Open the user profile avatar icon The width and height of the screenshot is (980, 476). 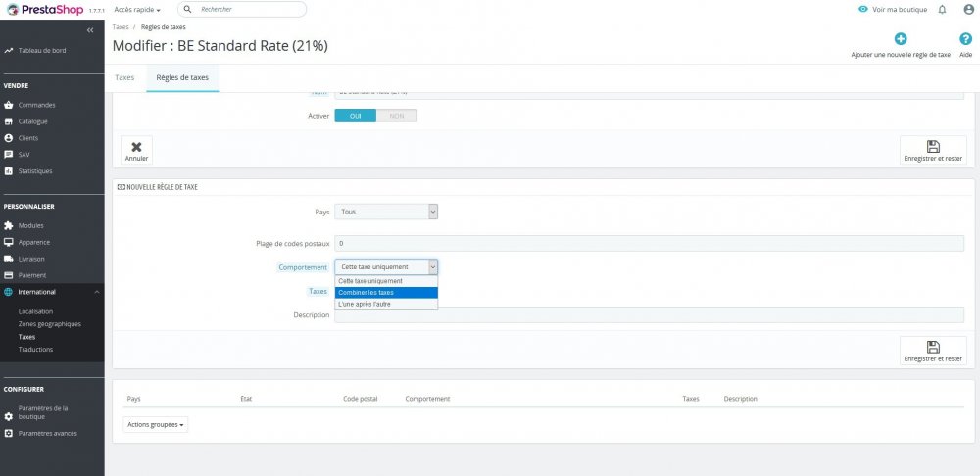(x=969, y=10)
